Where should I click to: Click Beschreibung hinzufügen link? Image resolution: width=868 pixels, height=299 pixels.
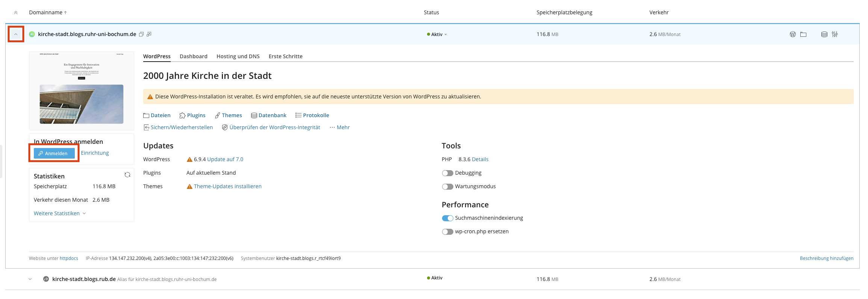pyautogui.click(x=827, y=258)
